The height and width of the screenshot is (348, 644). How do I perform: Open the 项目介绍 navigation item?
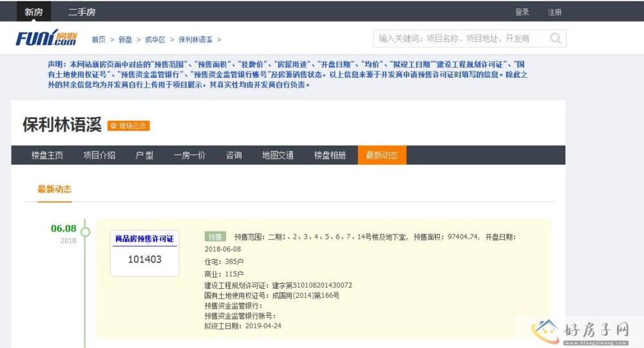[99, 155]
